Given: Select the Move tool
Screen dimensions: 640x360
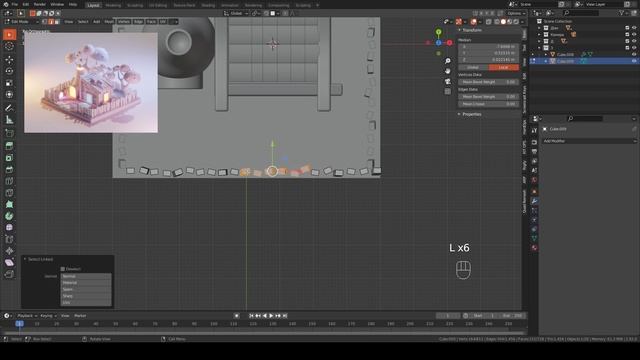Looking at the screenshot, I should (x=9, y=60).
